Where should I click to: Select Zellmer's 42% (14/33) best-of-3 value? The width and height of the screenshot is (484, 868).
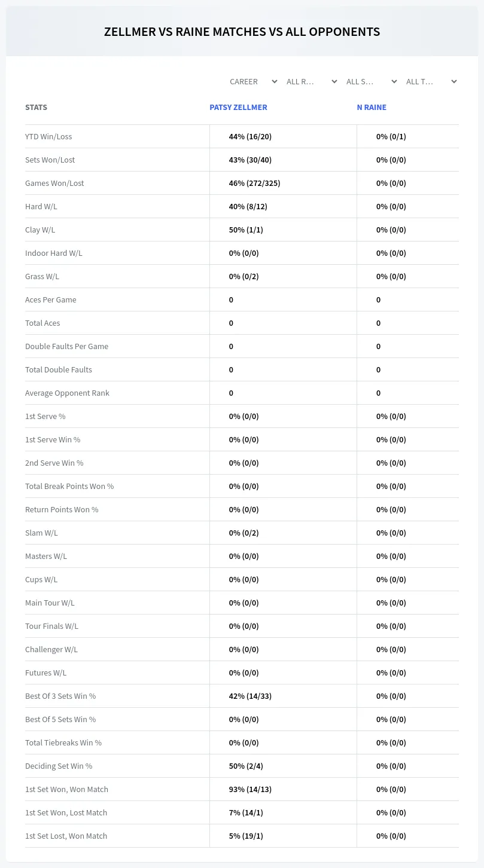[x=250, y=696]
